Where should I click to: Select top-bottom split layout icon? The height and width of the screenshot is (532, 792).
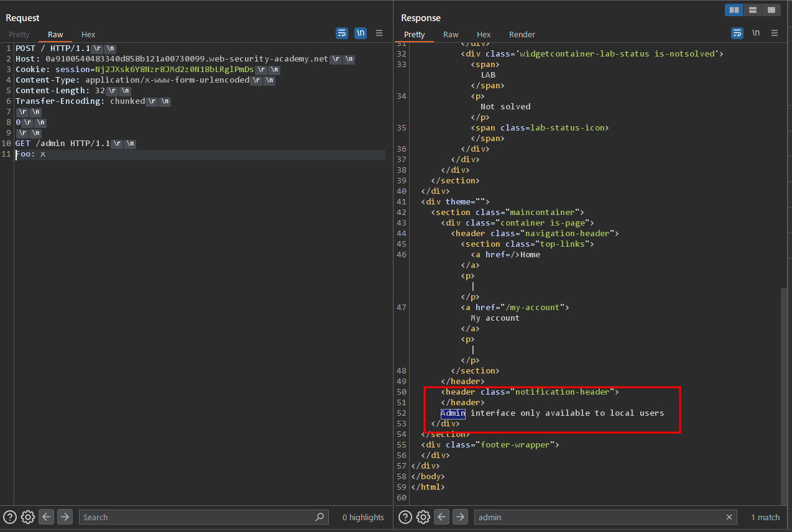tap(753, 10)
